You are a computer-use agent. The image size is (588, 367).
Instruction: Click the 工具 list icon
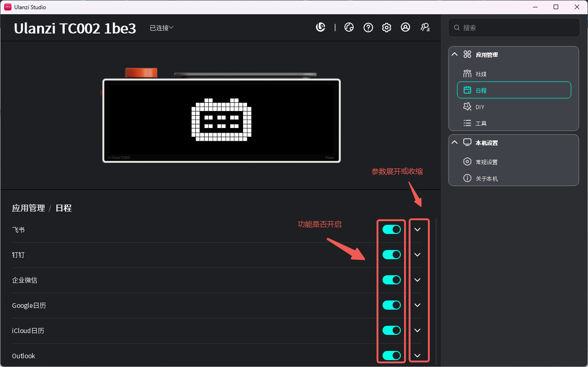(467, 123)
